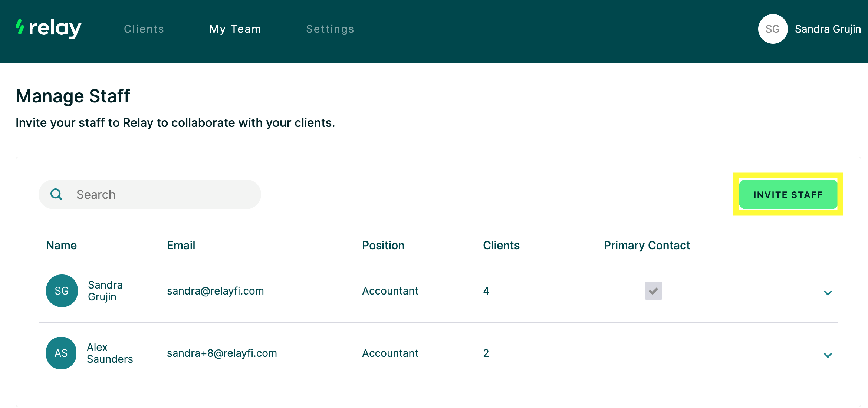Toggle Sandra Grujin's Primary Contact checkbox
Image resolution: width=868 pixels, height=408 pixels.
click(653, 291)
